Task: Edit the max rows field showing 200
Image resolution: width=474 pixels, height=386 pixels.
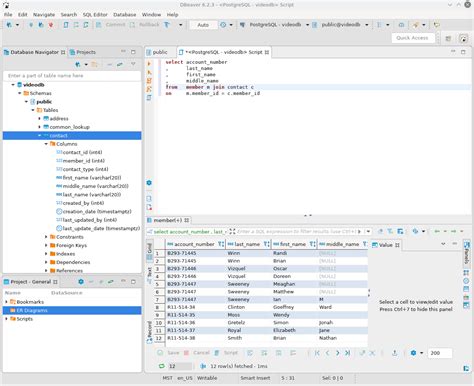Action: (x=440, y=353)
